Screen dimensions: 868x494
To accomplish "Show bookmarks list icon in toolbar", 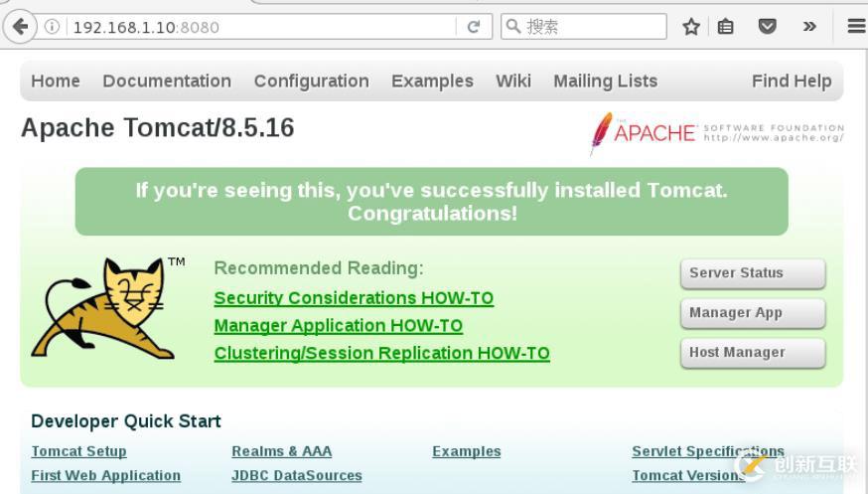I will [726, 27].
